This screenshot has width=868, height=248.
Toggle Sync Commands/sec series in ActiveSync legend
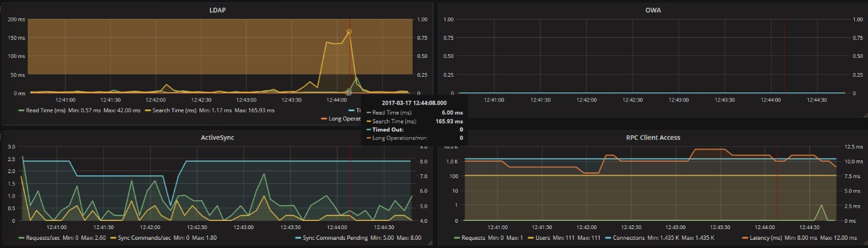(144, 238)
